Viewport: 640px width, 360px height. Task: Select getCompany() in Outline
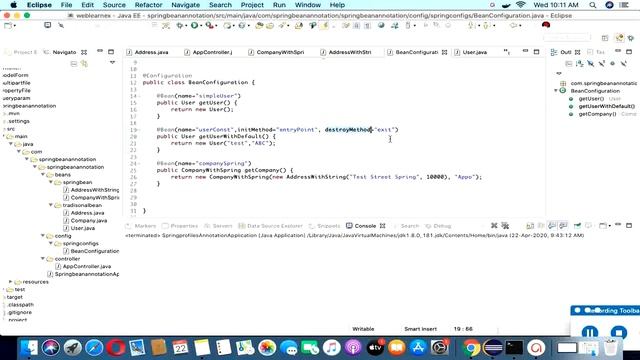point(597,114)
